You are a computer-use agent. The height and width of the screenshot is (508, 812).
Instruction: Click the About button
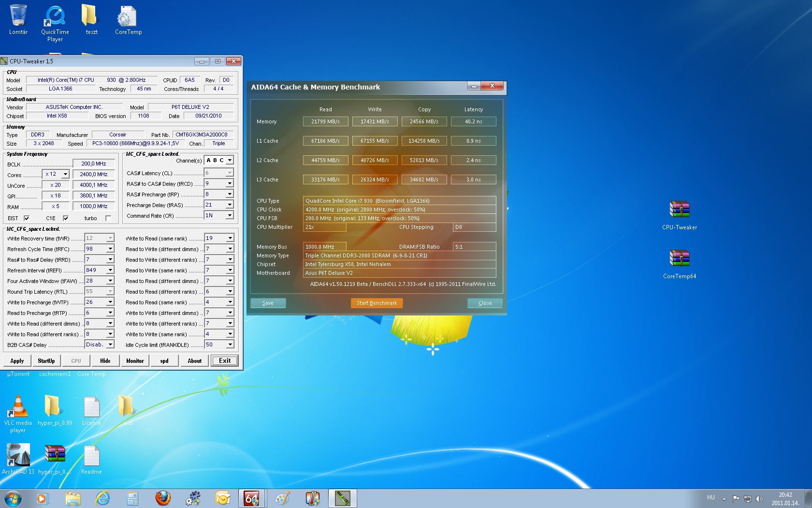pos(194,361)
